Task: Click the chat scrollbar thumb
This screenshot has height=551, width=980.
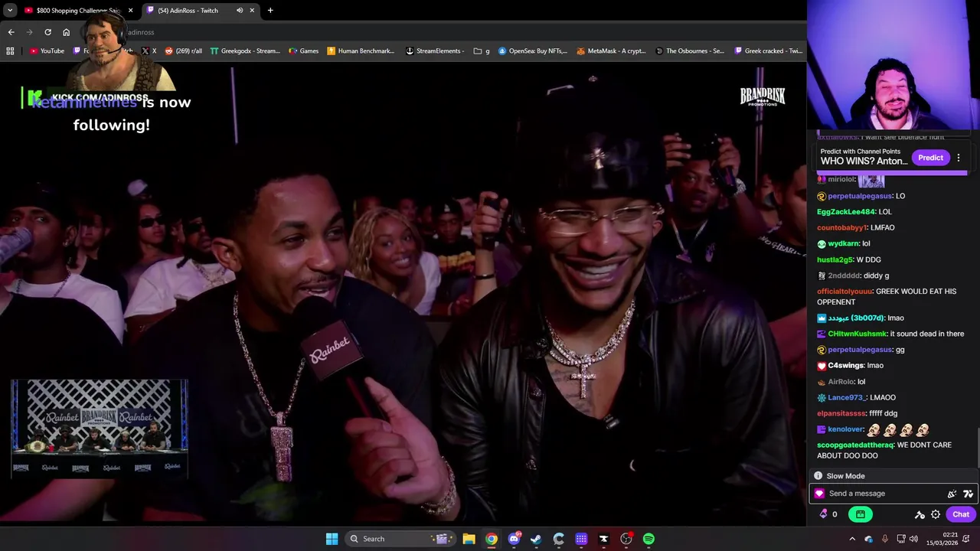Action: [977, 448]
